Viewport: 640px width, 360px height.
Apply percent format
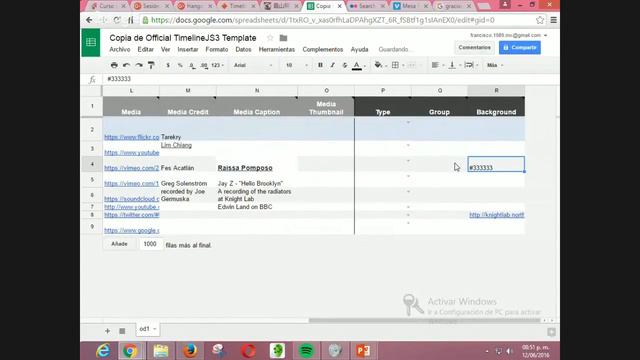(180, 65)
